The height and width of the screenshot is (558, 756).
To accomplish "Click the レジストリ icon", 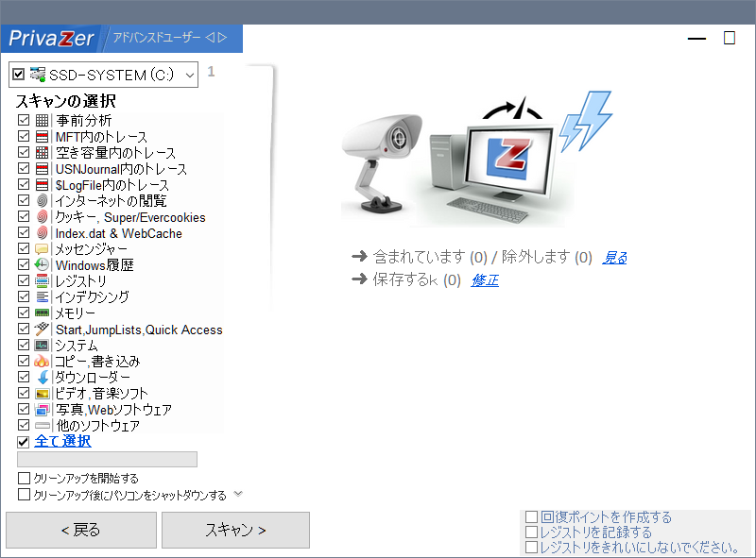I will click(42, 280).
